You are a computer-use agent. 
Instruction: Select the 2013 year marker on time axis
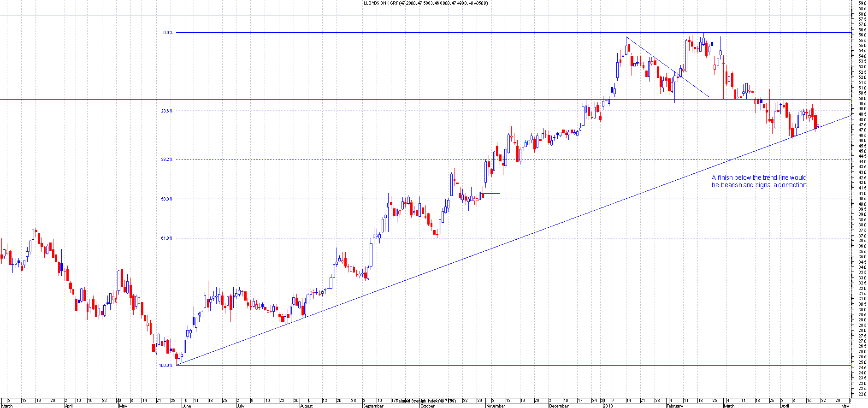coord(608,406)
